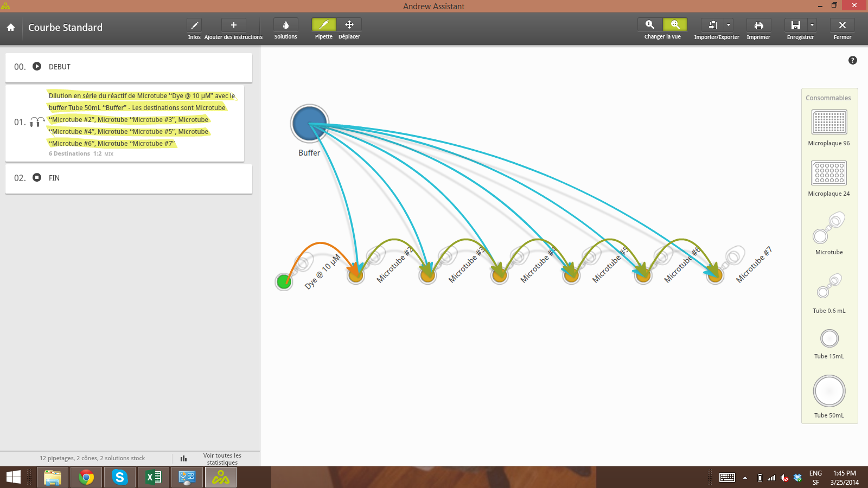The image size is (868, 488).
Task: Click the Courbe Standard protocol title
Action: (65, 27)
